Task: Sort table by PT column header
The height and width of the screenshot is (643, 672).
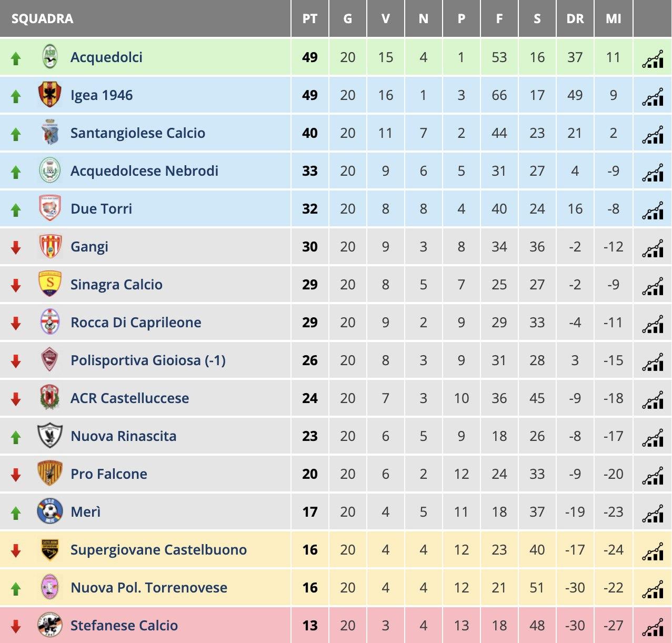Action: coord(310,19)
